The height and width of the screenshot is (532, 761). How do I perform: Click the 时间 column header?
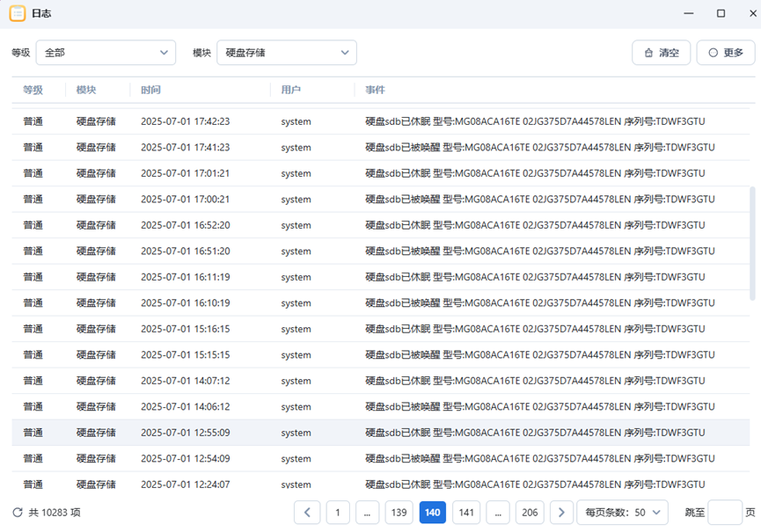coord(151,90)
